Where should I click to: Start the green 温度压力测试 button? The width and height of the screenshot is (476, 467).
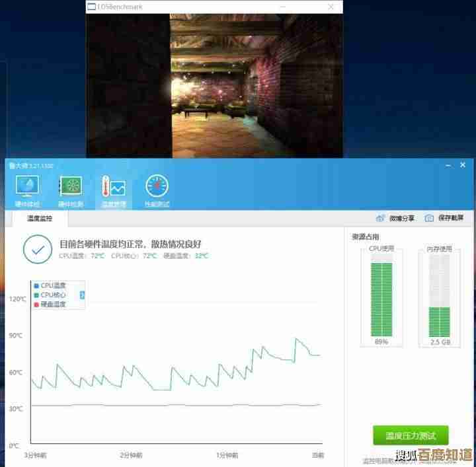point(411,435)
